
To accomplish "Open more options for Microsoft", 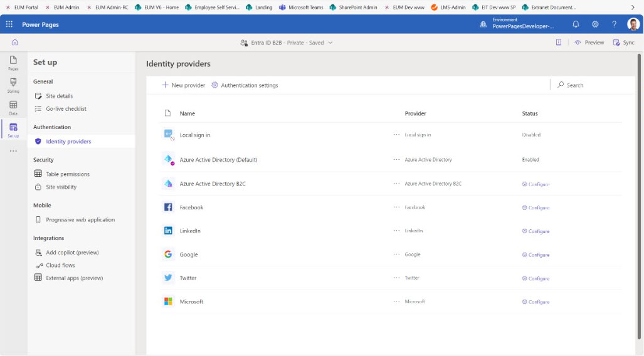I will click(x=396, y=301).
